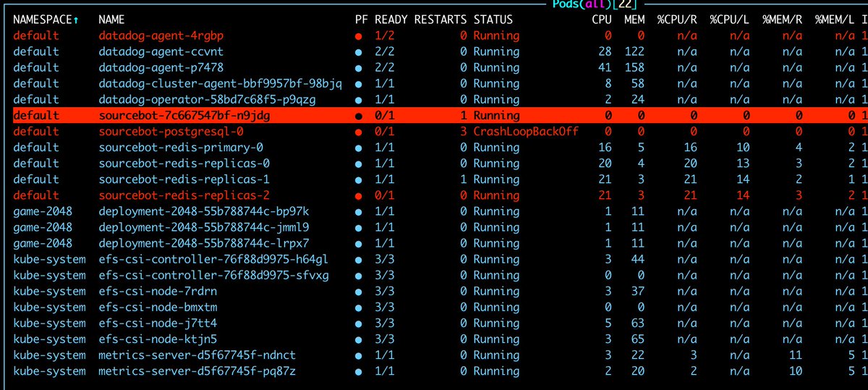Select pod efs-csi-node-7rdrn
Image resolution: width=868 pixels, height=390 pixels.
click(158, 291)
